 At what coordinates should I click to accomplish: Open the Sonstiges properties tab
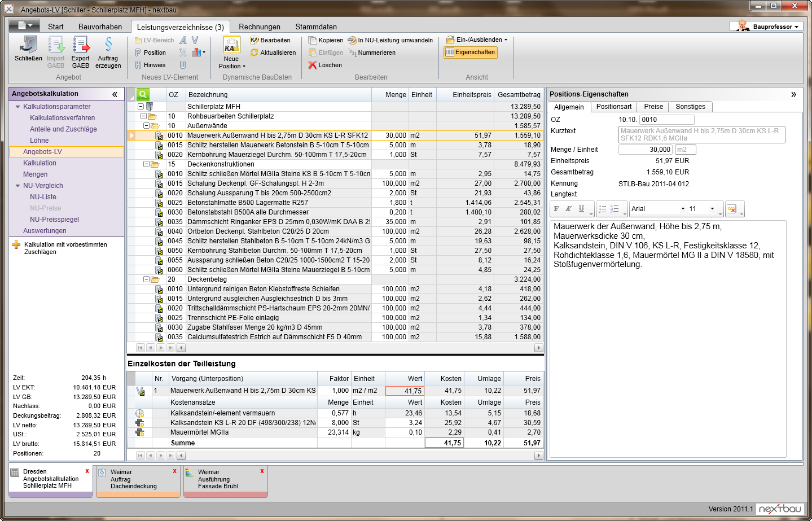[x=690, y=107]
